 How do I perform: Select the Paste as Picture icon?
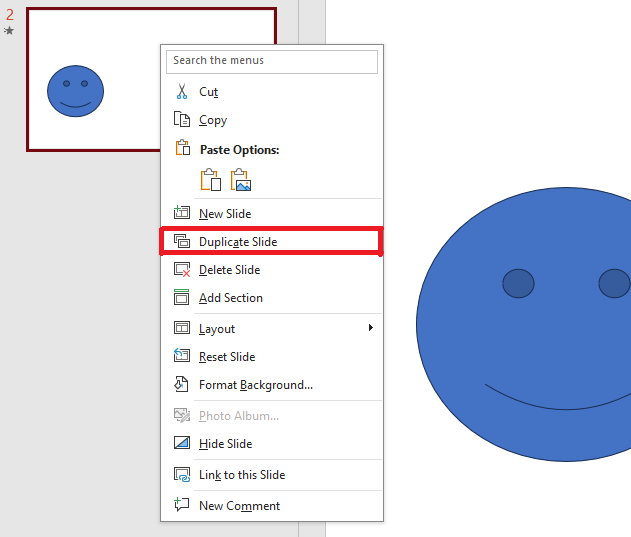[x=241, y=180]
